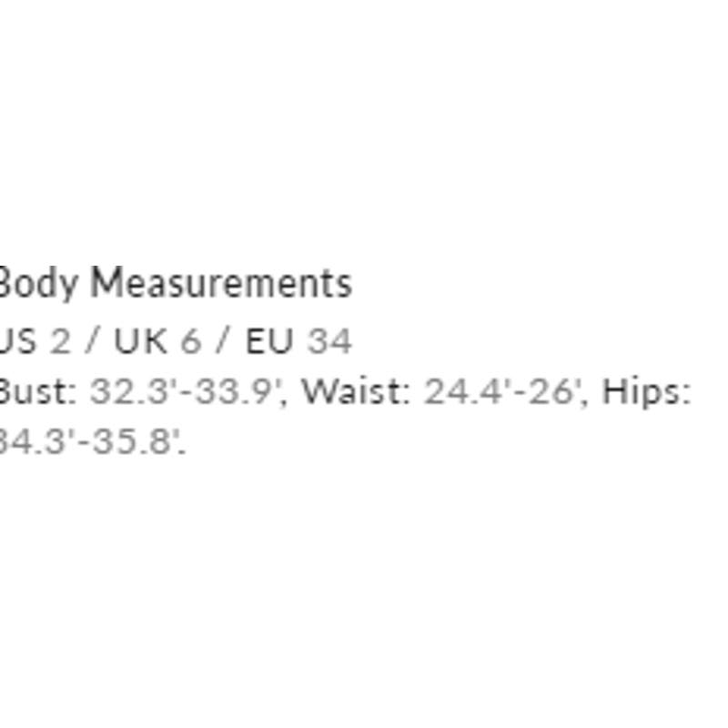Image resolution: width=728 pixels, height=728 pixels.
Task: Select the Hips lower value 34.3'
Action: tap(33, 442)
